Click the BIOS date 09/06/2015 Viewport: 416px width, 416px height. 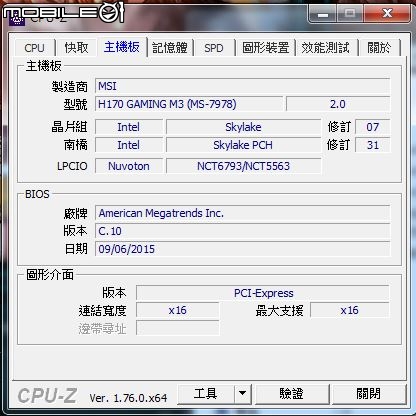242,249
